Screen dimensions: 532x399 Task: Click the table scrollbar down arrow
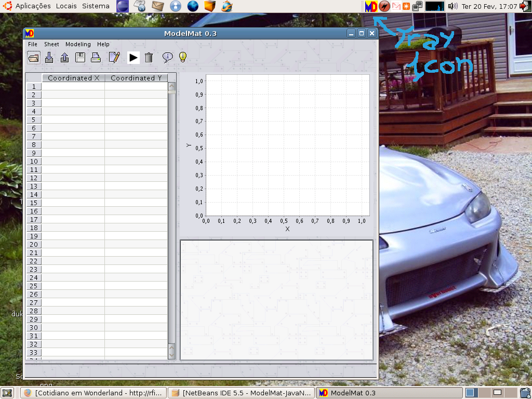point(171,355)
